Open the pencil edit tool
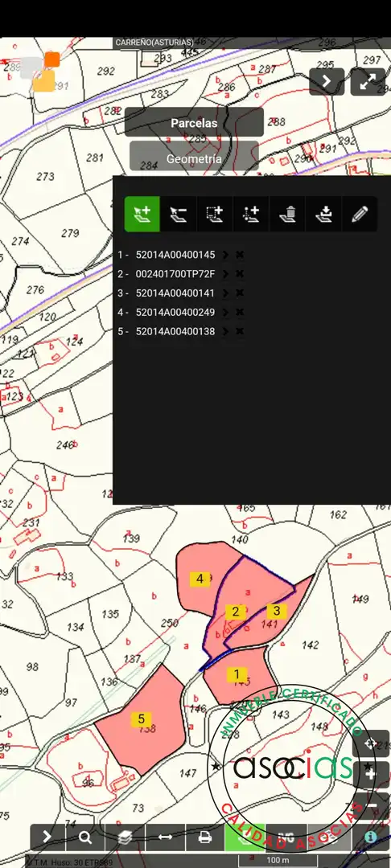This screenshot has width=391, height=868. click(x=360, y=214)
